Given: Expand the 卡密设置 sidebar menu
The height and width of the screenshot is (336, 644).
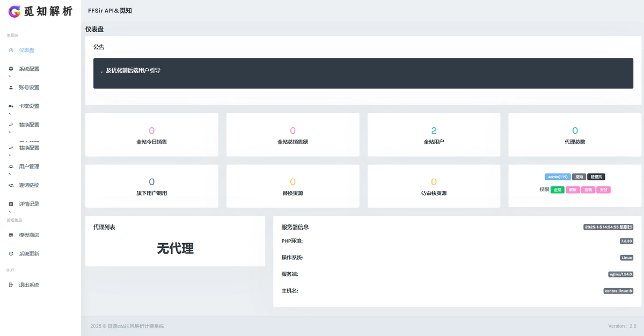Looking at the screenshot, I should tap(29, 106).
